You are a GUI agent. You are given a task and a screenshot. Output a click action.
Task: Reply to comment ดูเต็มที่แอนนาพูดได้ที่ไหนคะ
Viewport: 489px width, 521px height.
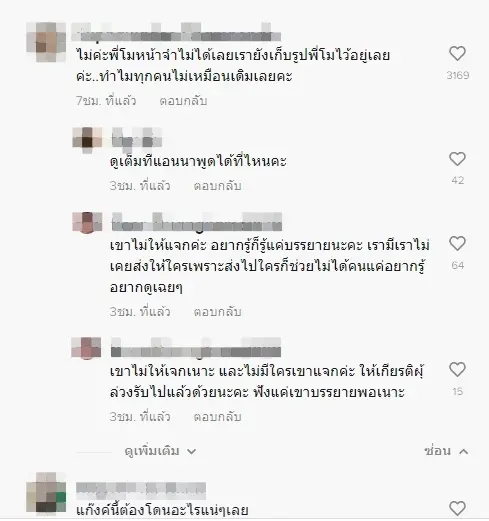217,186
